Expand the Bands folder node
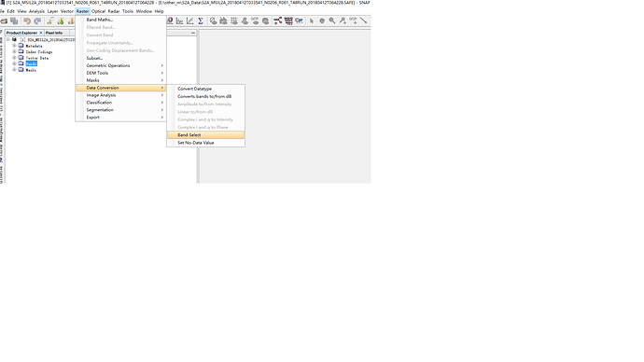Image resolution: width=644 pixels, height=362 pixels. [x=14, y=64]
